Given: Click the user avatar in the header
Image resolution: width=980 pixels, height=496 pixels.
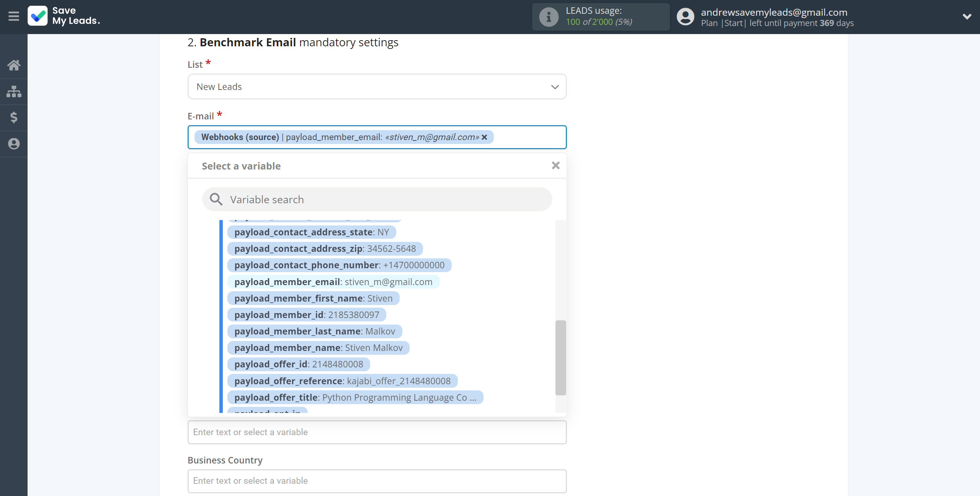Looking at the screenshot, I should 685,17.
